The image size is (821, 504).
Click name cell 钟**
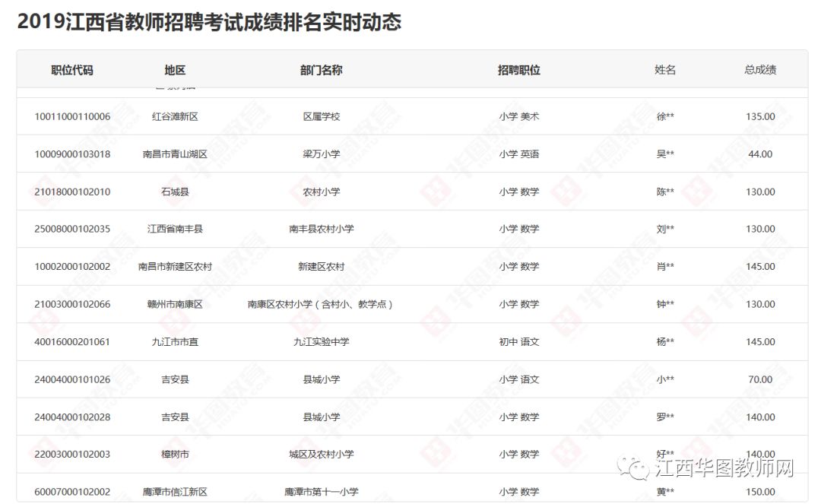click(x=665, y=305)
